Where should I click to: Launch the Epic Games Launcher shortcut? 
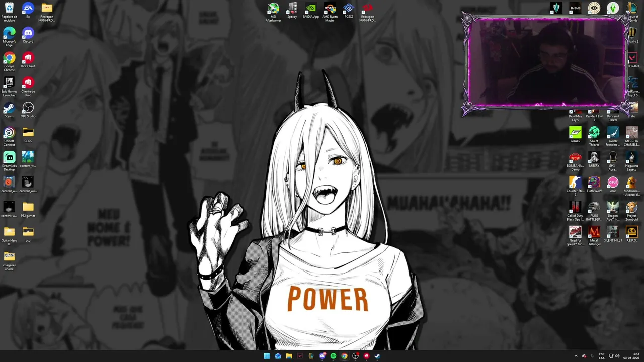9,87
